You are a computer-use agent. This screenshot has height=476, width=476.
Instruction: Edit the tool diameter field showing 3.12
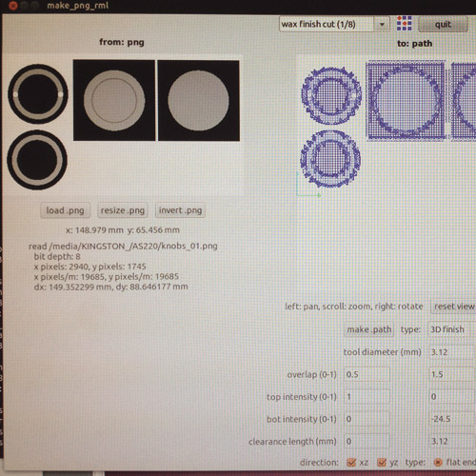click(452, 352)
